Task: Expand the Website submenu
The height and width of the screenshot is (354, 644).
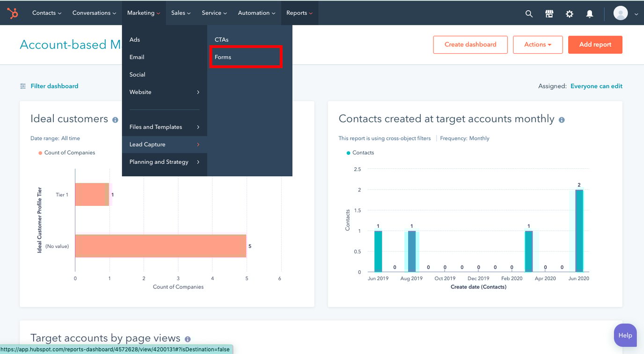Action: [x=140, y=92]
